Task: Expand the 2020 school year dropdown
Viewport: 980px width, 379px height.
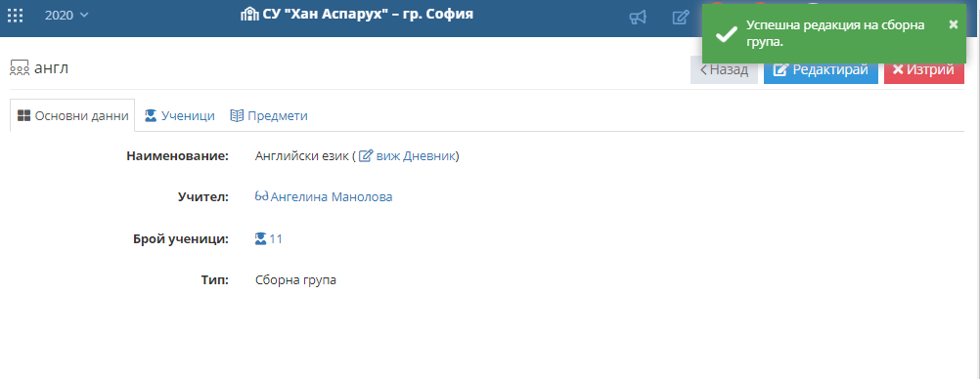Action: (67, 15)
